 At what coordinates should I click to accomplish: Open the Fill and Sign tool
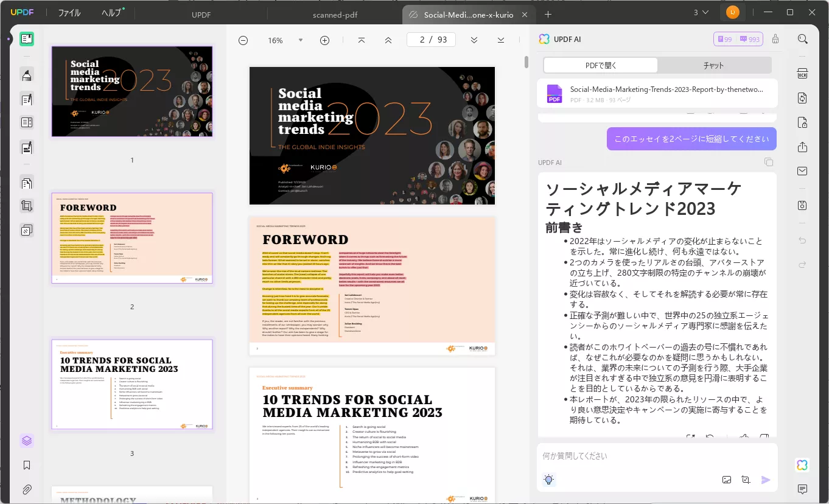pyautogui.click(x=26, y=147)
